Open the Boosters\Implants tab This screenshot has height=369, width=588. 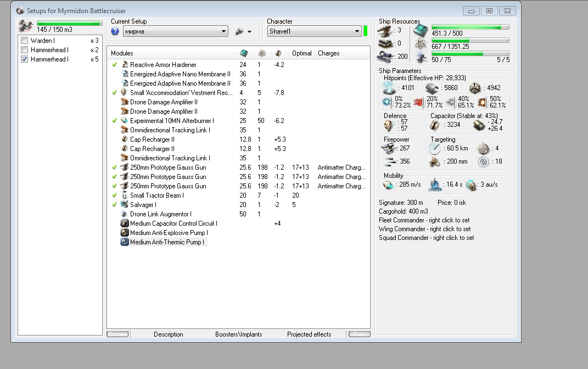[x=238, y=334]
